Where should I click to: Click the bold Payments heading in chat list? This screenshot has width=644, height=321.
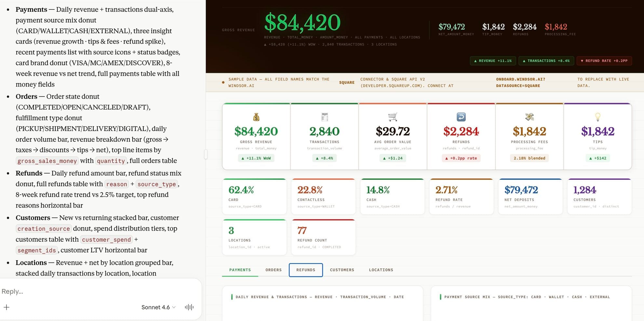(x=31, y=9)
